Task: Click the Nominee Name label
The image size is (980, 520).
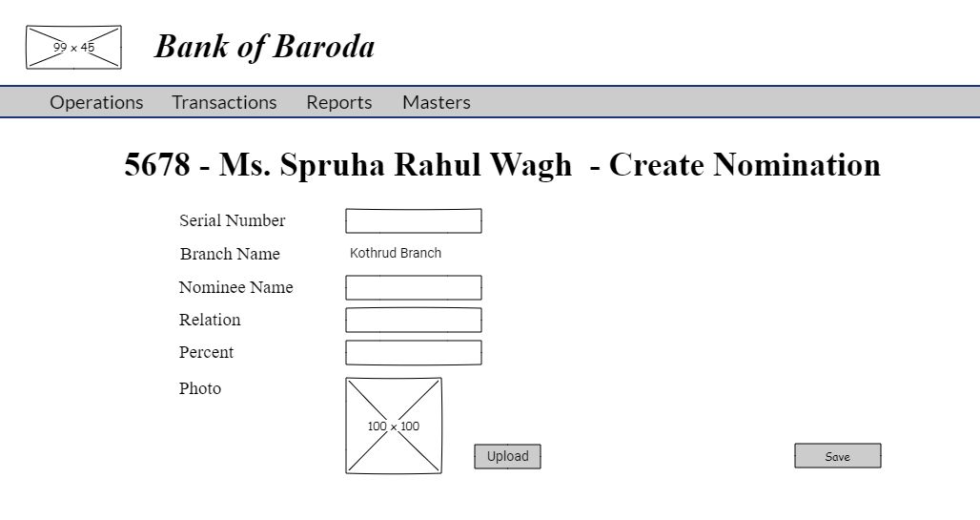Action: 235,287
